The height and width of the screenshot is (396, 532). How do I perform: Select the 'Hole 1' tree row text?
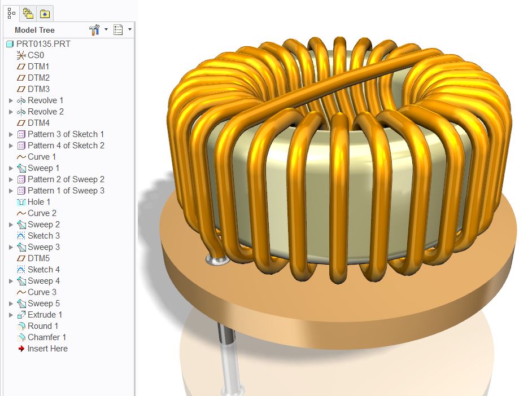pos(39,202)
